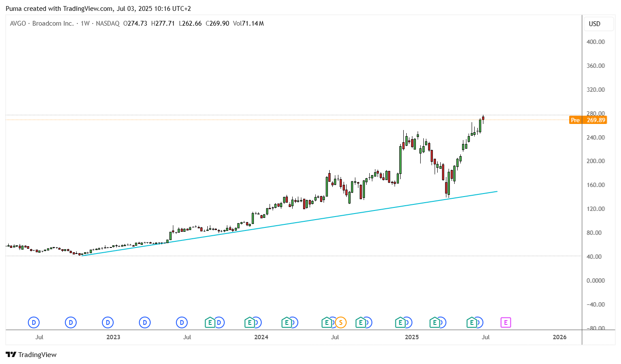Click the 120.00 price axis label

tap(595, 209)
